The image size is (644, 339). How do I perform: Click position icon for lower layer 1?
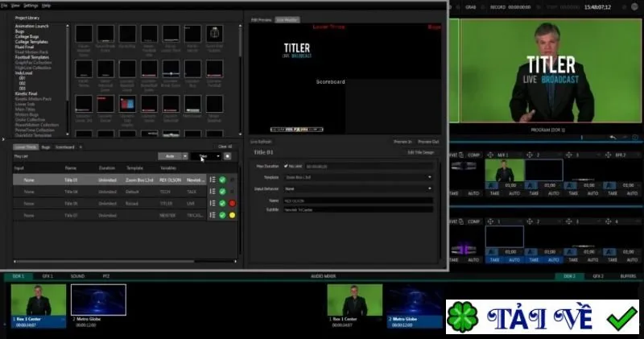[x=490, y=221]
